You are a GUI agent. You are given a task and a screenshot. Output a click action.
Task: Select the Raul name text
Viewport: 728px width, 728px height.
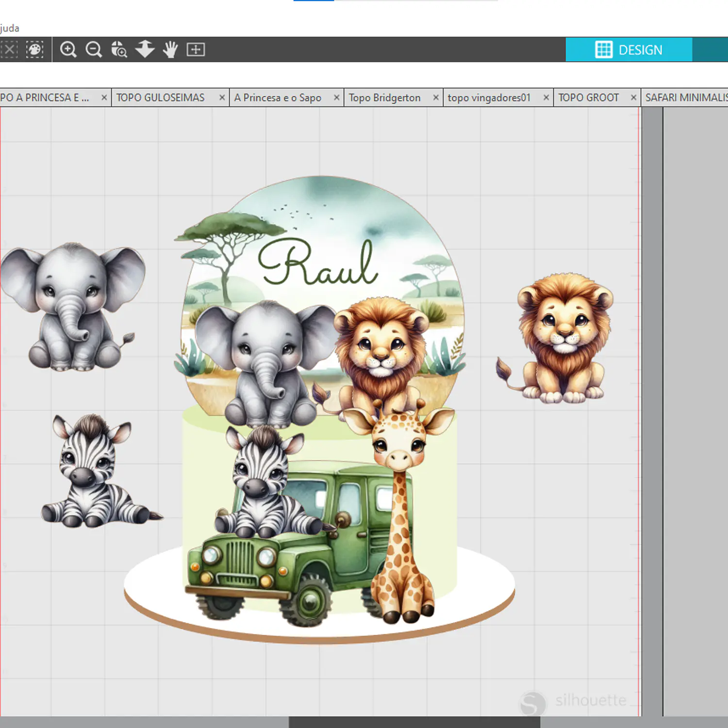(317, 262)
